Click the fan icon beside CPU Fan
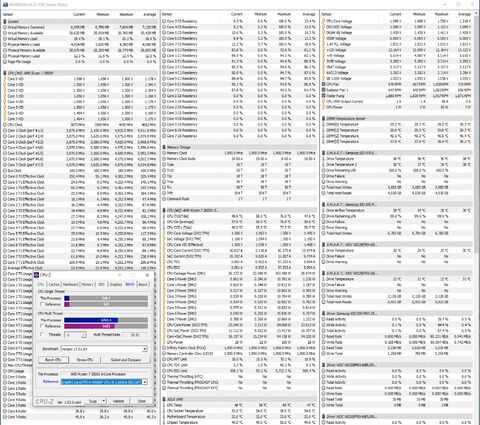 [x=324, y=84]
